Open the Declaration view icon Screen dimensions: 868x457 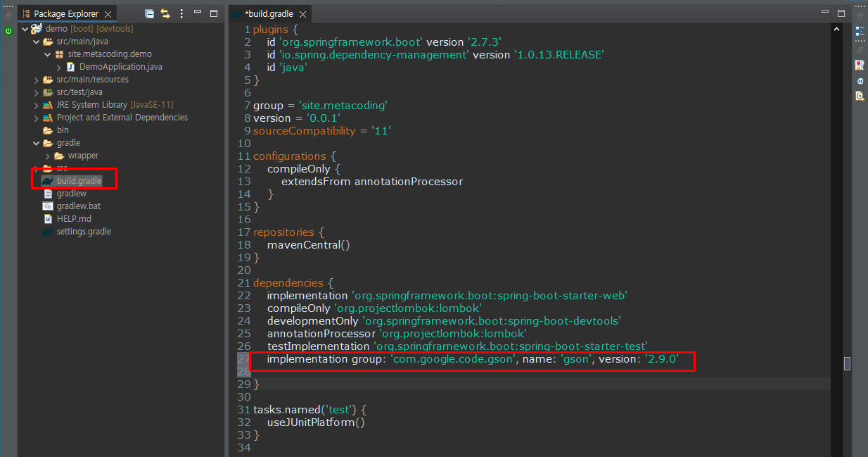(x=860, y=96)
